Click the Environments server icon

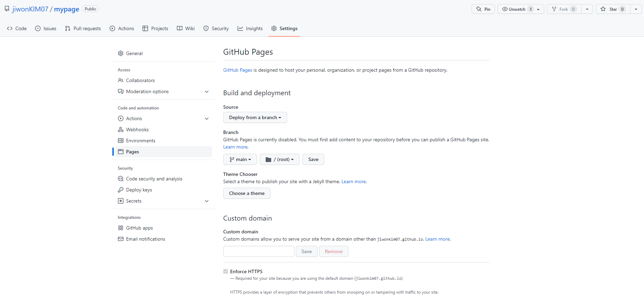click(121, 141)
